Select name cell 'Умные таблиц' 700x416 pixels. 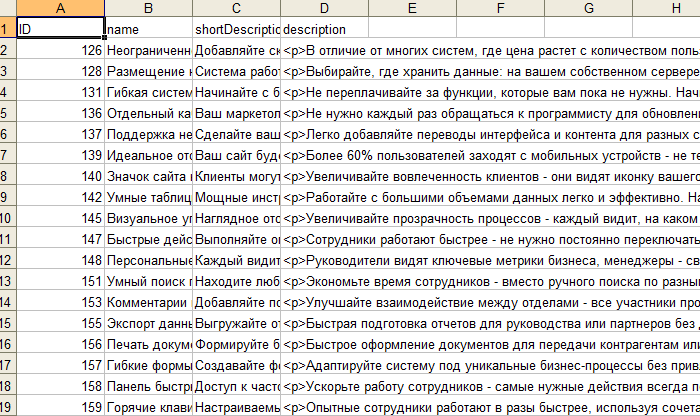click(x=148, y=198)
